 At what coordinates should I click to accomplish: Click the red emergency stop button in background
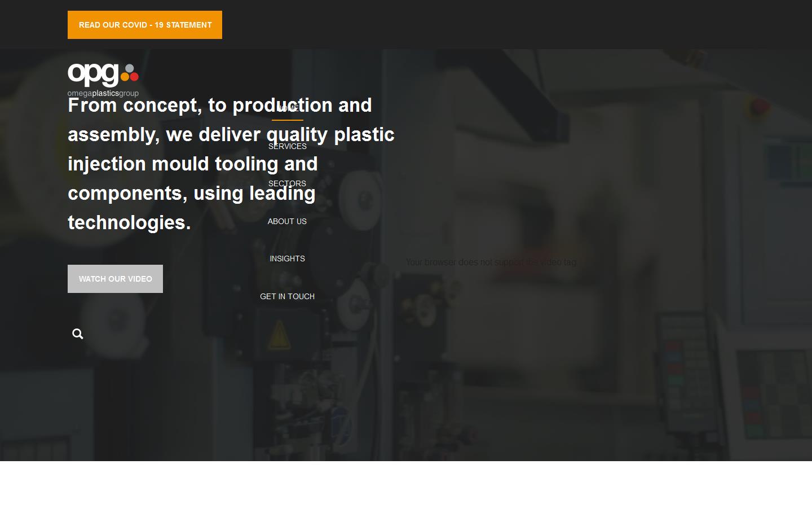pos(759,106)
